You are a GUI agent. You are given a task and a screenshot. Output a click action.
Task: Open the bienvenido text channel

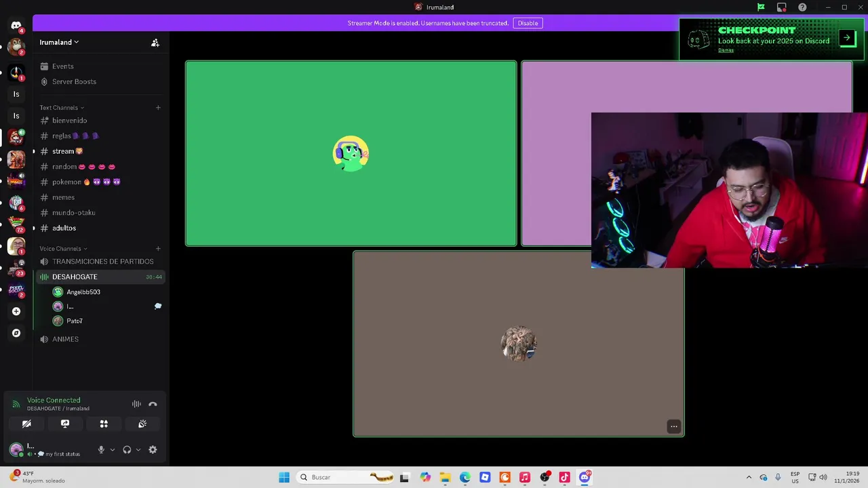point(101,121)
